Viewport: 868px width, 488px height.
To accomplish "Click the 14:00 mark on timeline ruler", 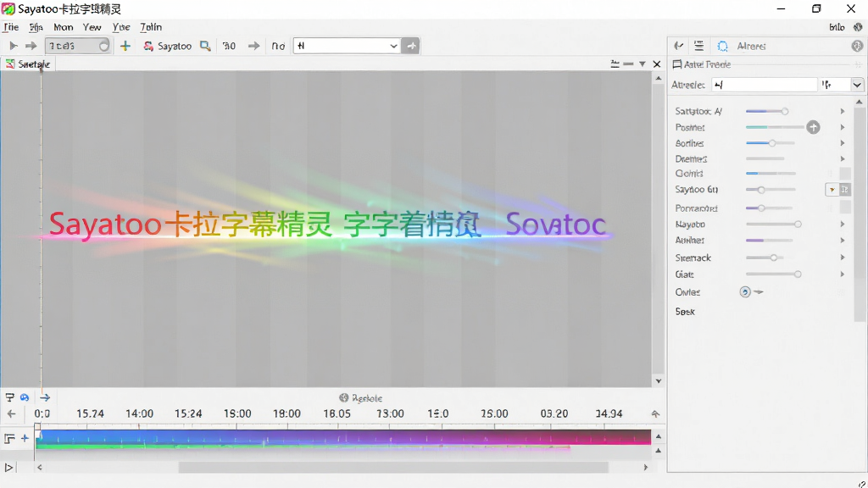I will point(139,413).
